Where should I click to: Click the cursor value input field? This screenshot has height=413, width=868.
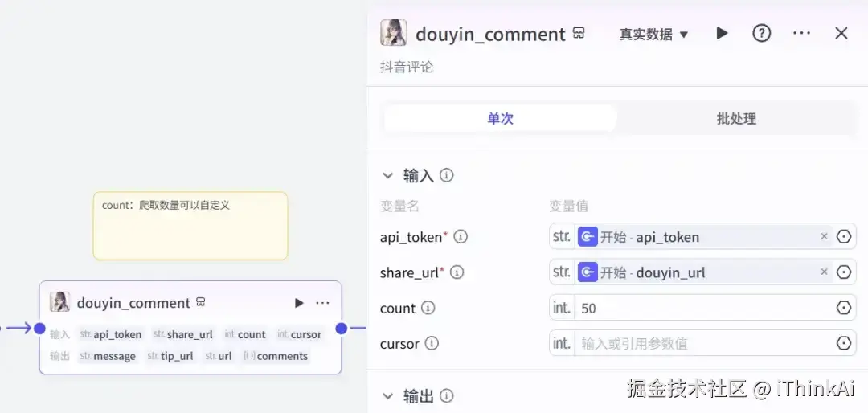point(703,343)
